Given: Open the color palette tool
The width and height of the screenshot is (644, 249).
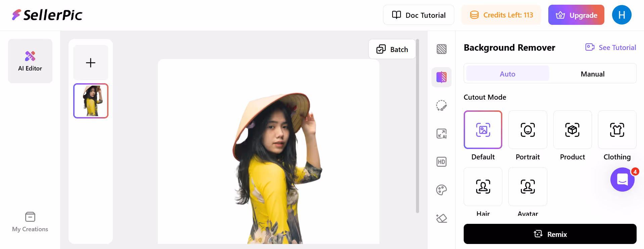Looking at the screenshot, I should pyautogui.click(x=441, y=190).
